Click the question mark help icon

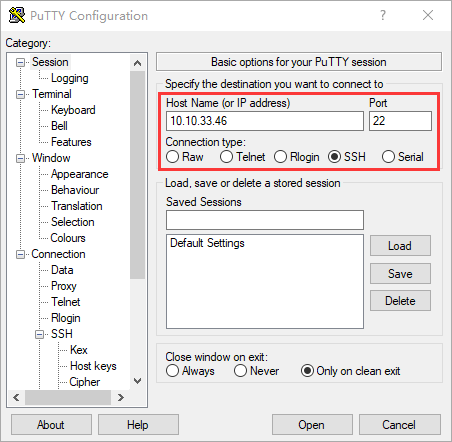pyautogui.click(x=383, y=15)
